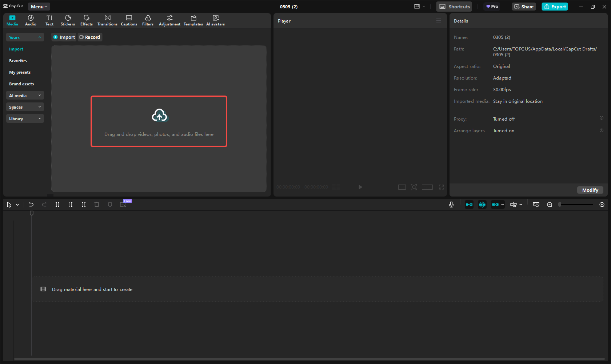Open the AI avatars panel

click(215, 20)
